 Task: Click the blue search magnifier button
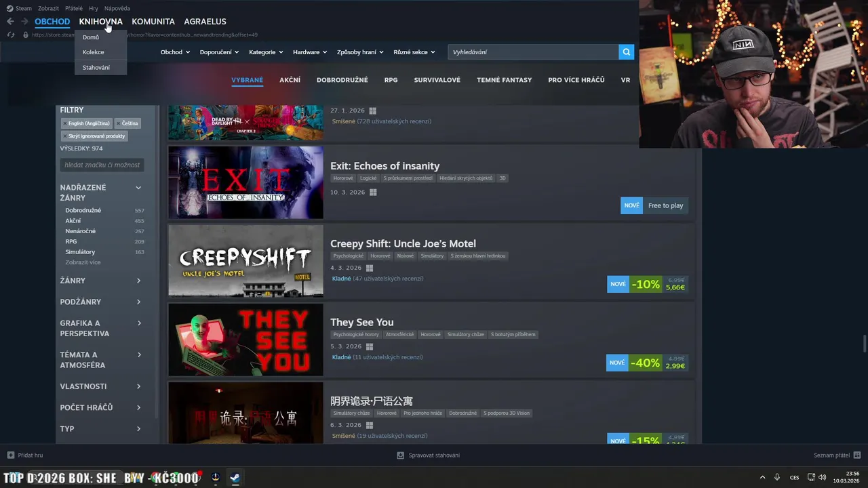(x=626, y=52)
